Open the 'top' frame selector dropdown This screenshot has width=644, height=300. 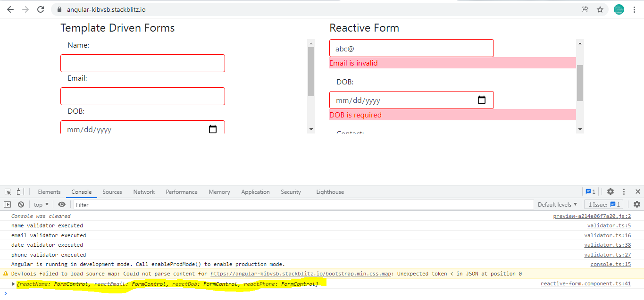pos(41,204)
